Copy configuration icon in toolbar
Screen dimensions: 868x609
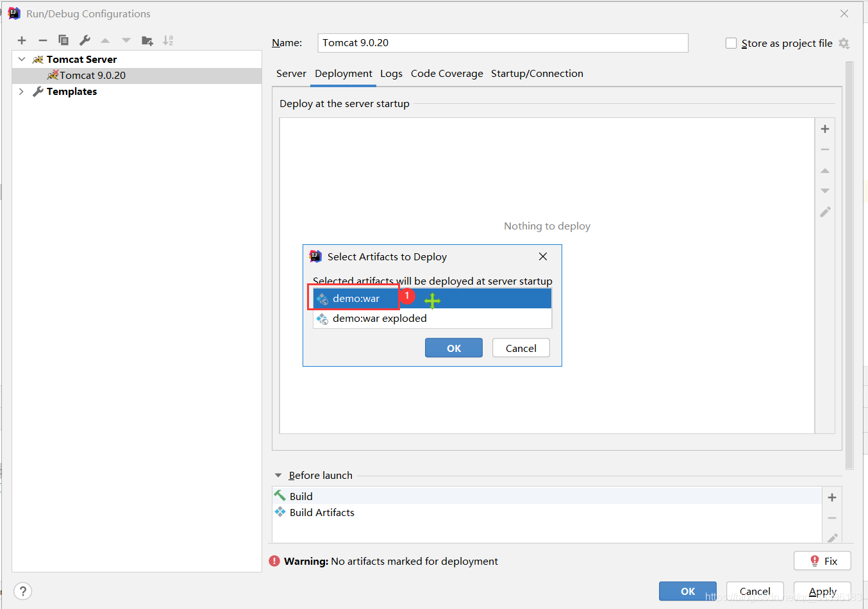click(x=63, y=40)
